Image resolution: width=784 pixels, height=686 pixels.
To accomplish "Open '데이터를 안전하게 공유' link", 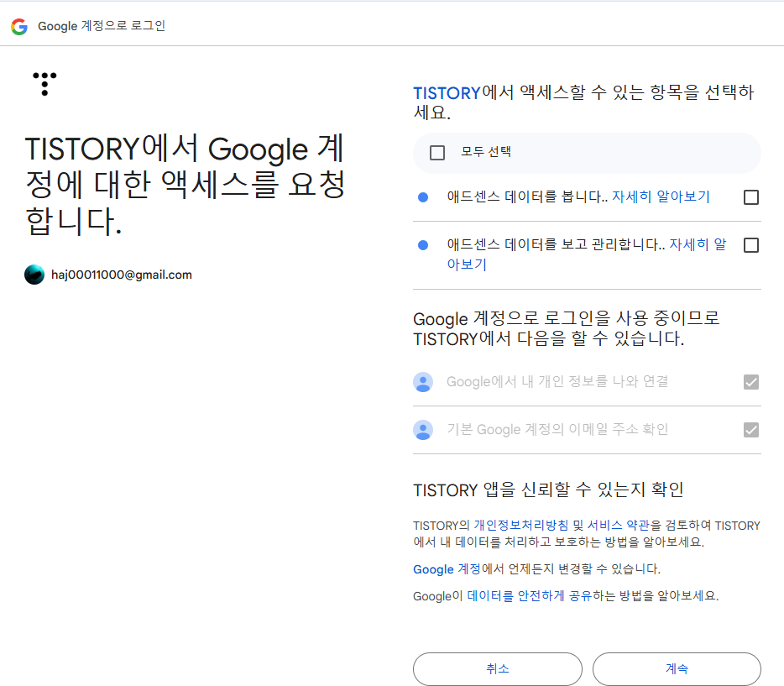I will point(530,596).
